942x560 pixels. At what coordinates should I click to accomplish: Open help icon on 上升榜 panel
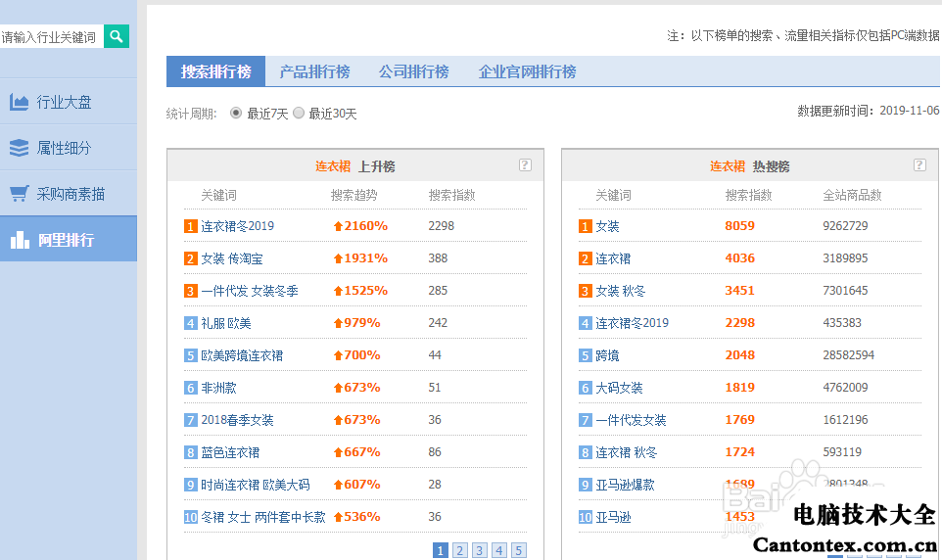coord(525,165)
